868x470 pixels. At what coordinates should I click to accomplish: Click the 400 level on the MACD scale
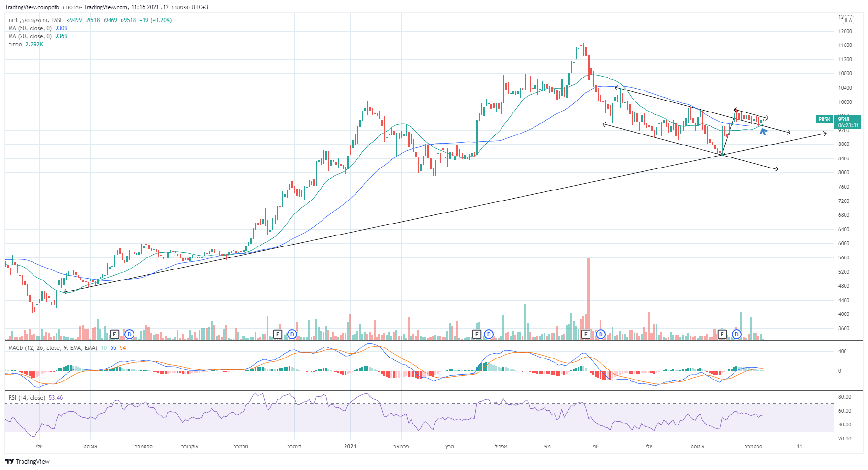tap(842, 351)
